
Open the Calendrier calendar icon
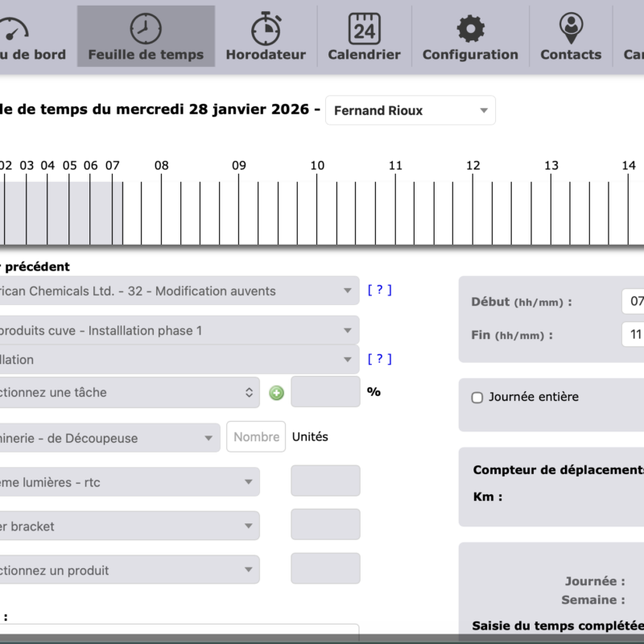tap(364, 29)
